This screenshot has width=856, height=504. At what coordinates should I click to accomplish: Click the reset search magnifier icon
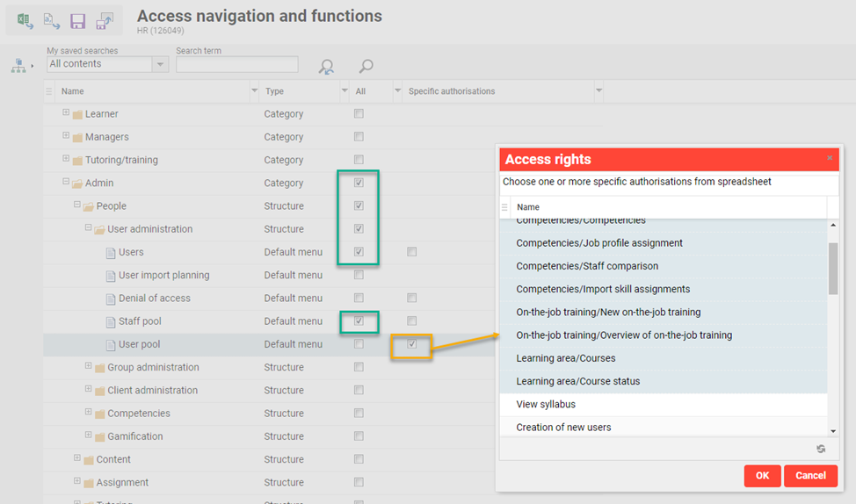326,66
